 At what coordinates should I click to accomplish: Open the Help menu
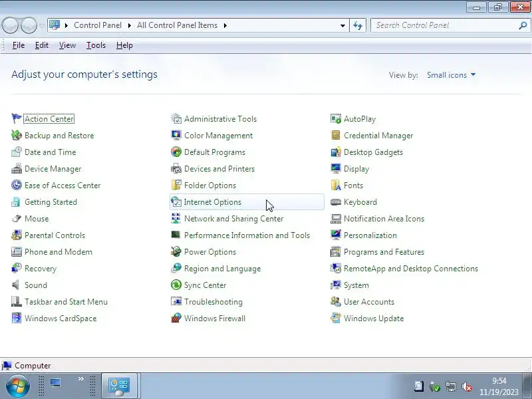click(124, 45)
